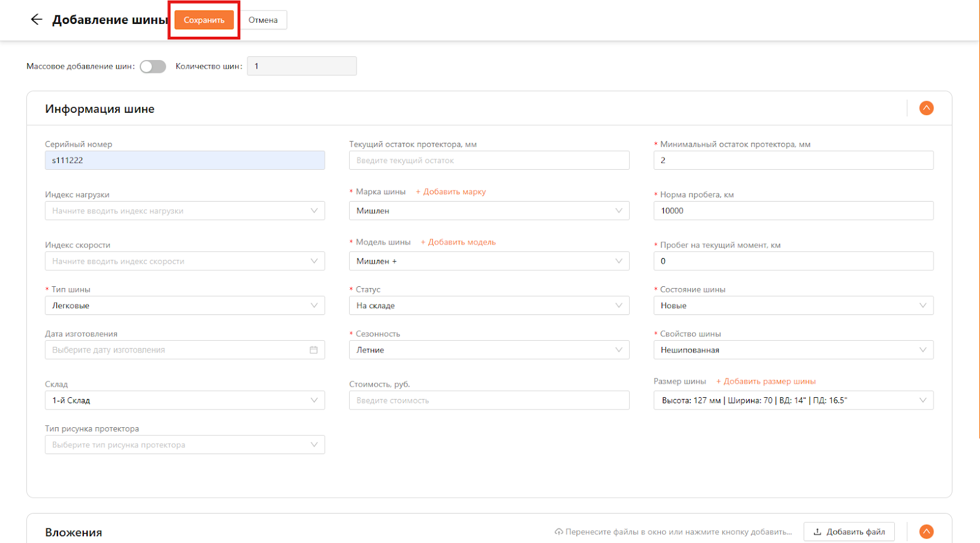This screenshot has width=980, height=543.
Task: Click the Добавить модель link
Action: pos(458,242)
